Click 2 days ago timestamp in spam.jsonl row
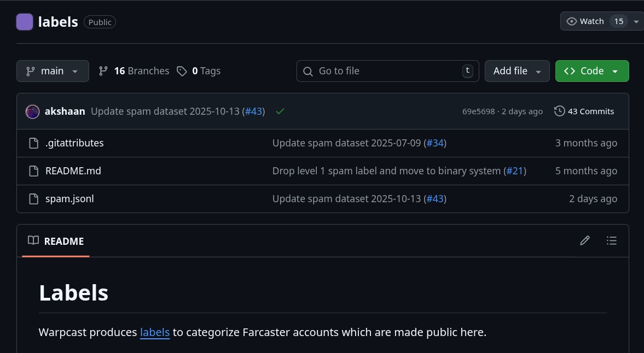Image resolution: width=644 pixels, height=353 pixels. pos(593,199)
